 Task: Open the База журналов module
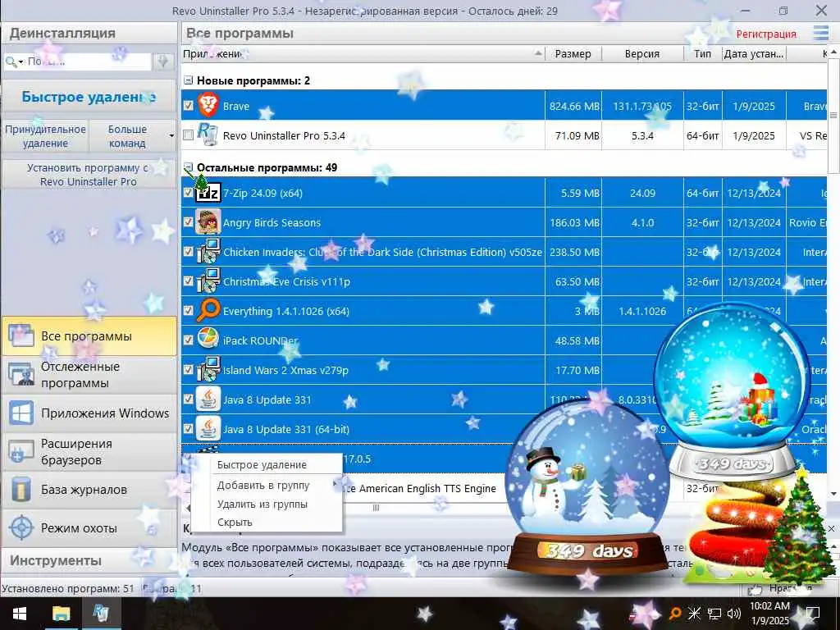click(x=89, y=490)
